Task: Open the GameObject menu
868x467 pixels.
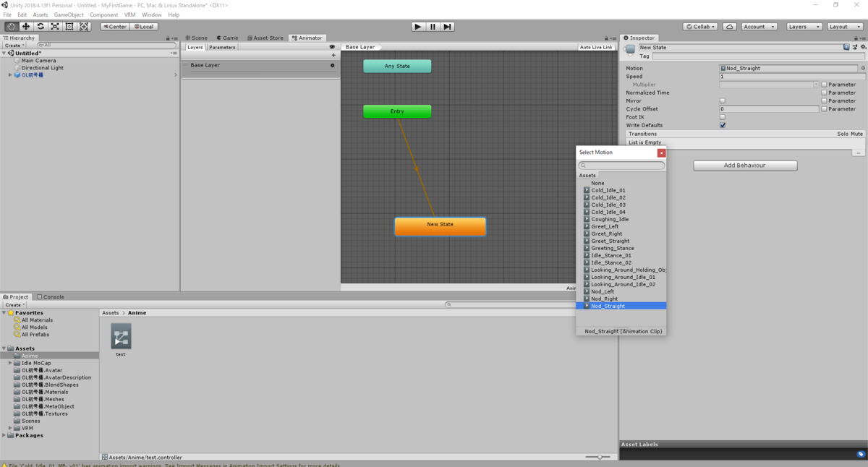Action: click(x=69, y=14)
